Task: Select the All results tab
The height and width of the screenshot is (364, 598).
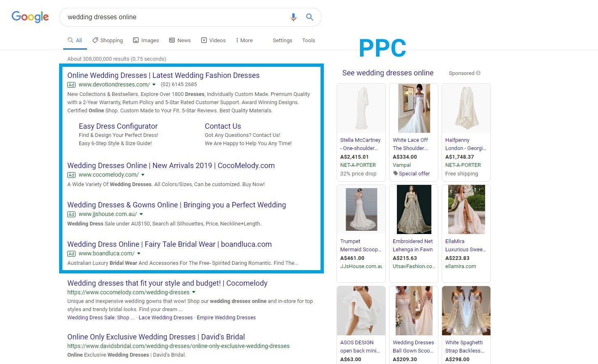Action: pos(75,40)
